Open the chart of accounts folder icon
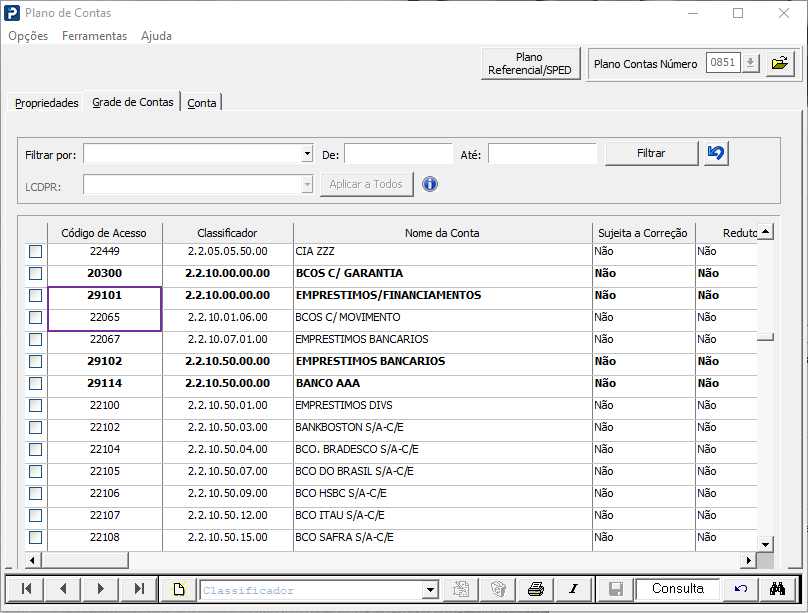This screenshot has height=613, width=808. (780, 63)
